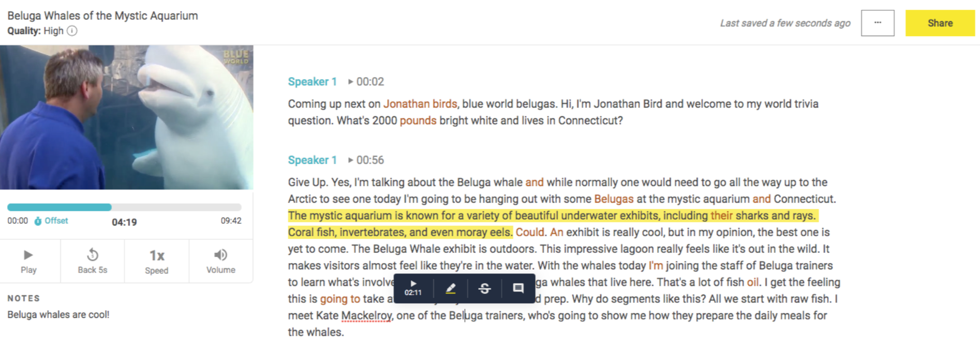This screenshot has height=351, width=980.
Task: Open the three-dots more options menu
Action: pyautogui.click(x=878, y=23)
